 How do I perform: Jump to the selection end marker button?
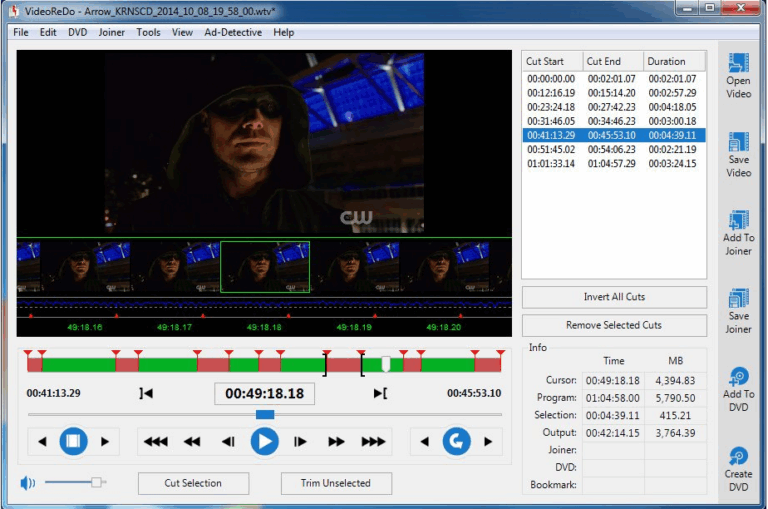[380, 393]
